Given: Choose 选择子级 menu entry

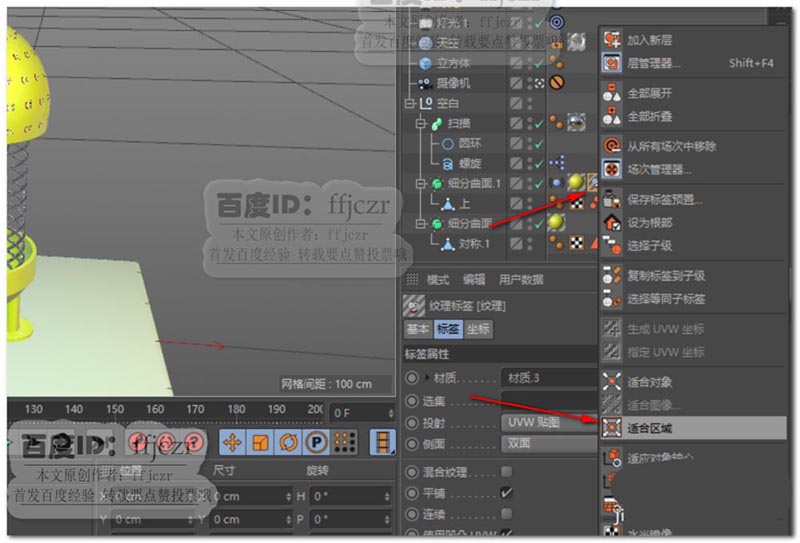Looking at the screenshot, I should [693, 245].
